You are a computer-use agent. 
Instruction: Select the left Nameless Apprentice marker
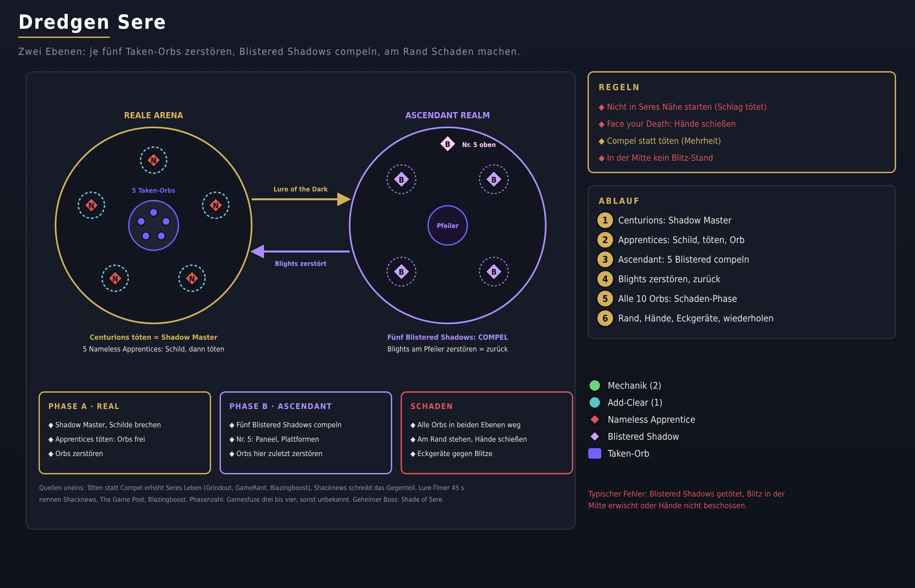tap(91, 205)
